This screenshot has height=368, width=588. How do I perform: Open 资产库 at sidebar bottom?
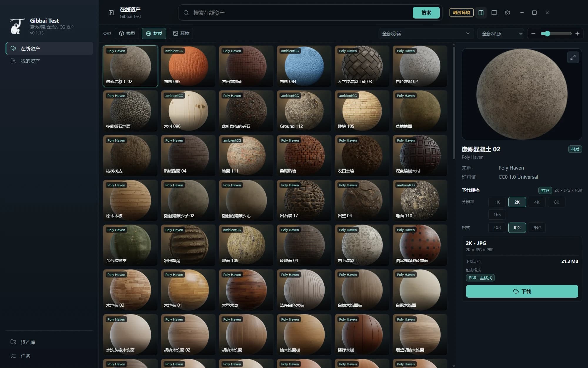(x=49, y=342)
